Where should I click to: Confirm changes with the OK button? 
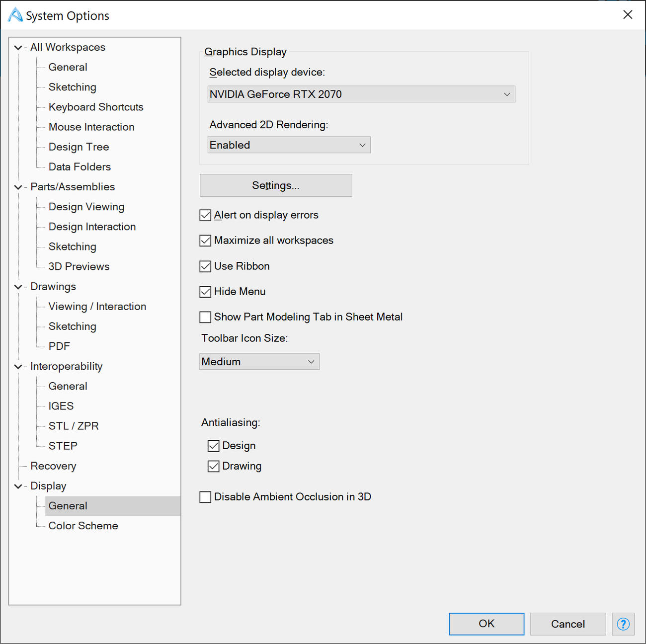[x=486, y=624]
